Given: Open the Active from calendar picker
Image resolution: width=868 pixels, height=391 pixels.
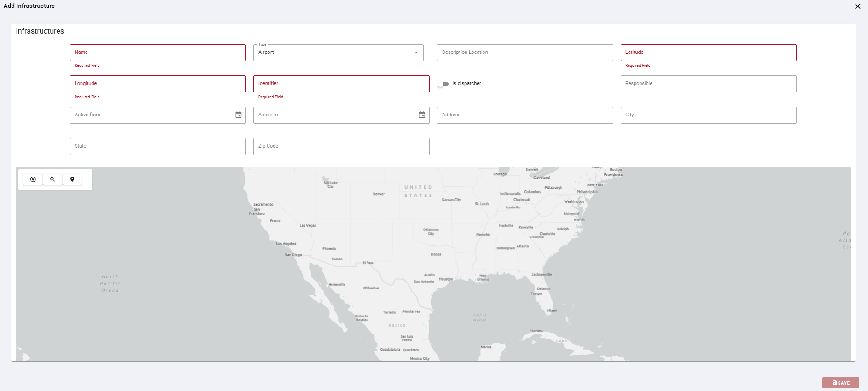Looking at the screenshot, I should tap(239, 115).
